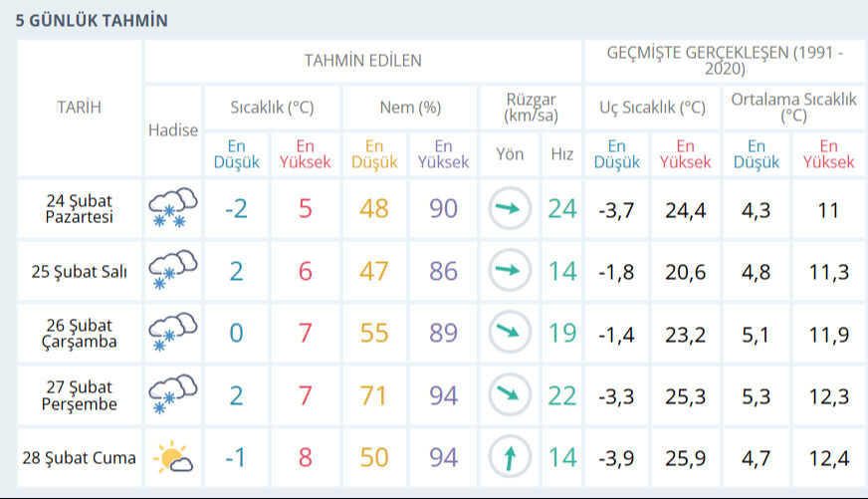
Task: Click the highest humidity value '90'
Action: (x=443, y=209)
